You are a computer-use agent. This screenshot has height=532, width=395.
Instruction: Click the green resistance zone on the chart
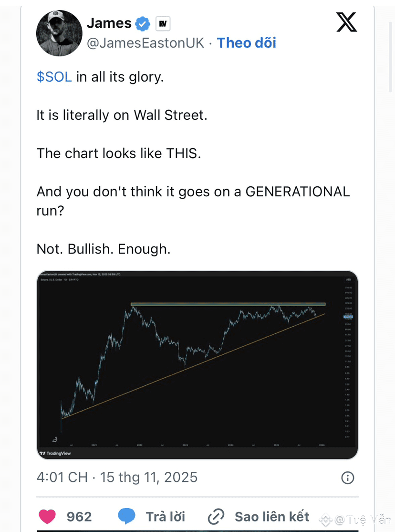click(228, 304)
